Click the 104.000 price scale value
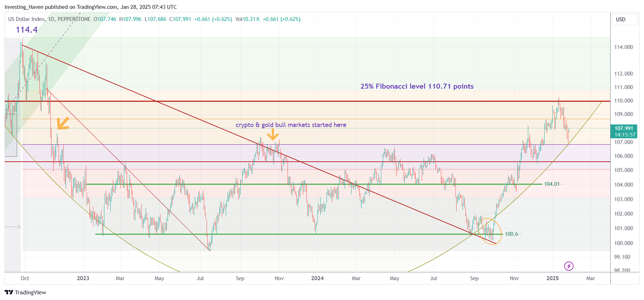This screenshot has height=300, width=644. point(623,185)
